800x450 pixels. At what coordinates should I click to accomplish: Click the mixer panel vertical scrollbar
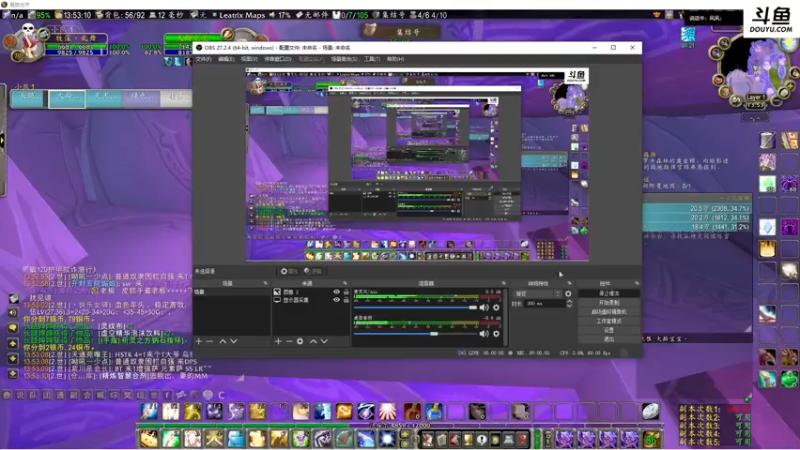pyautogui.click(x=506, y=316)
